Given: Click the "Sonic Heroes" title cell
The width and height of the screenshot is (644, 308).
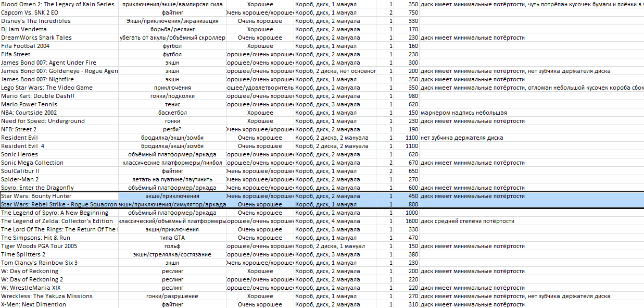Looking at the screenshot, I should click(59, 154).
